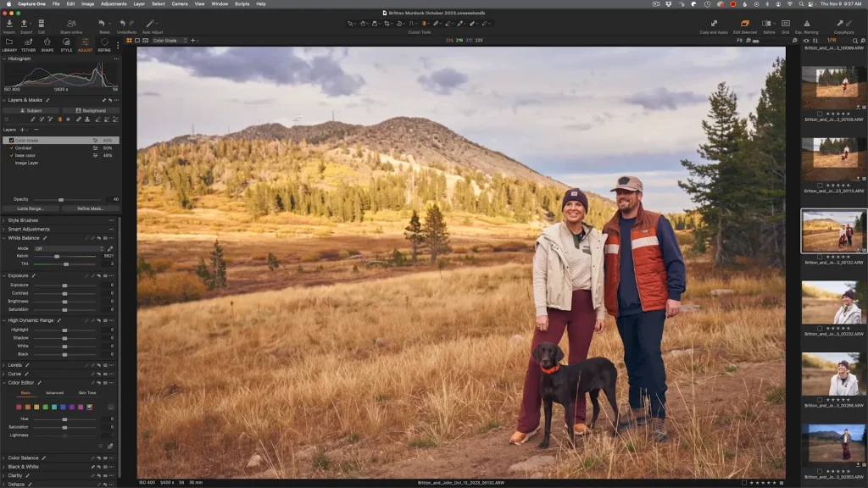Click the Subject mask button
The height and width of the screenshot is (488, 868).
point(31,111)
